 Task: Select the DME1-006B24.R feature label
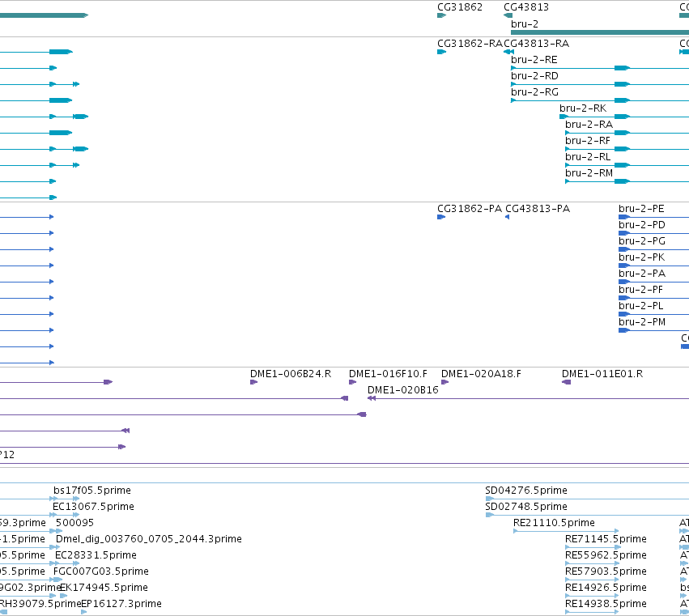click(291, 374)
